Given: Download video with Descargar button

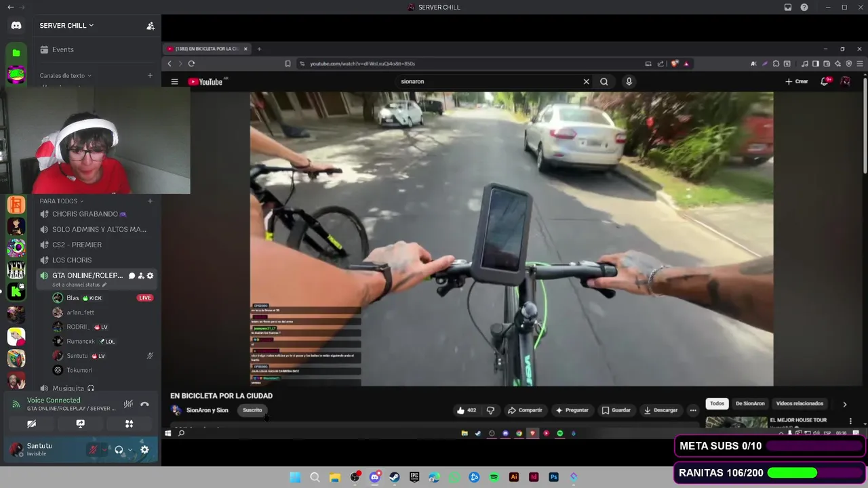Looking at the screenshot, I should (x=660, y=410).
